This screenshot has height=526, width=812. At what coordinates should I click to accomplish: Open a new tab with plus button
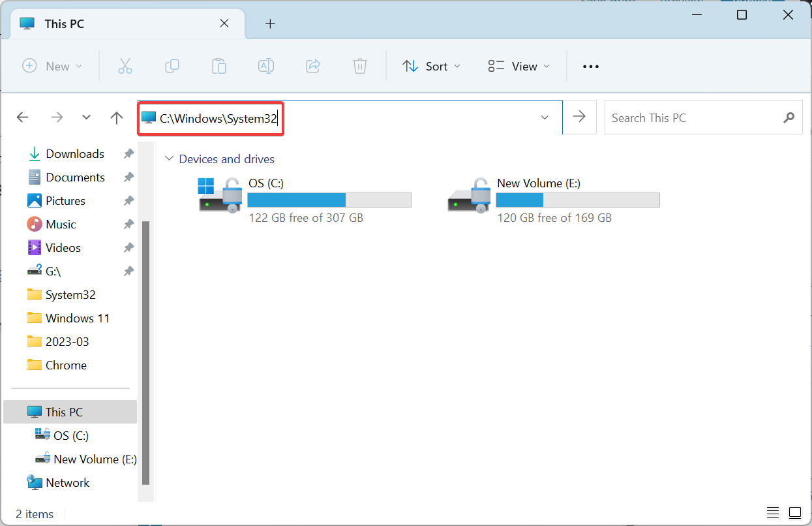click(270, 24)
